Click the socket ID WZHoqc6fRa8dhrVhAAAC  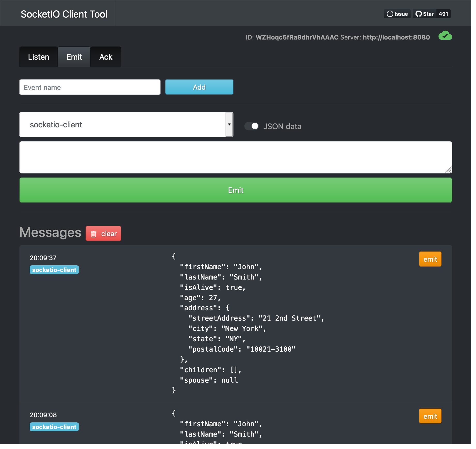click(297, 37)
